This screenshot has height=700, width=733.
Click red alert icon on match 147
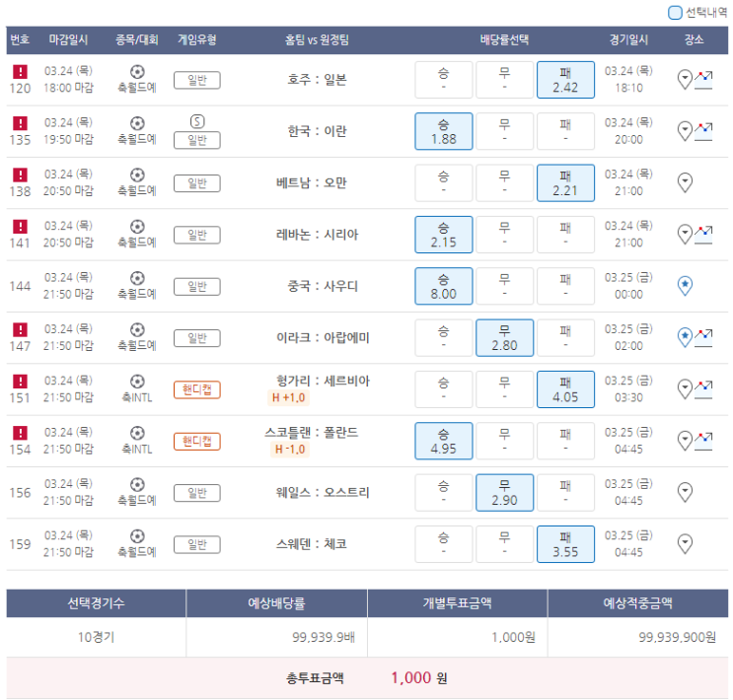pos(20,330)
